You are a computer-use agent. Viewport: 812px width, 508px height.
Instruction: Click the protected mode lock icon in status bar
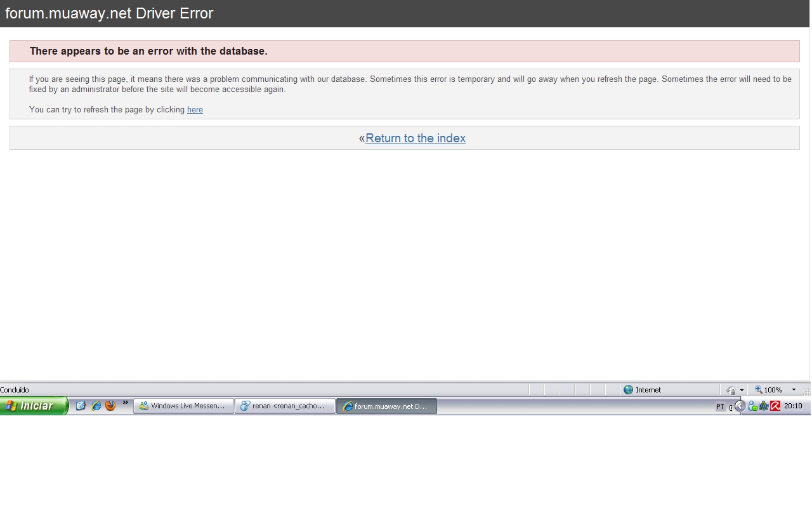pos(731,390)
